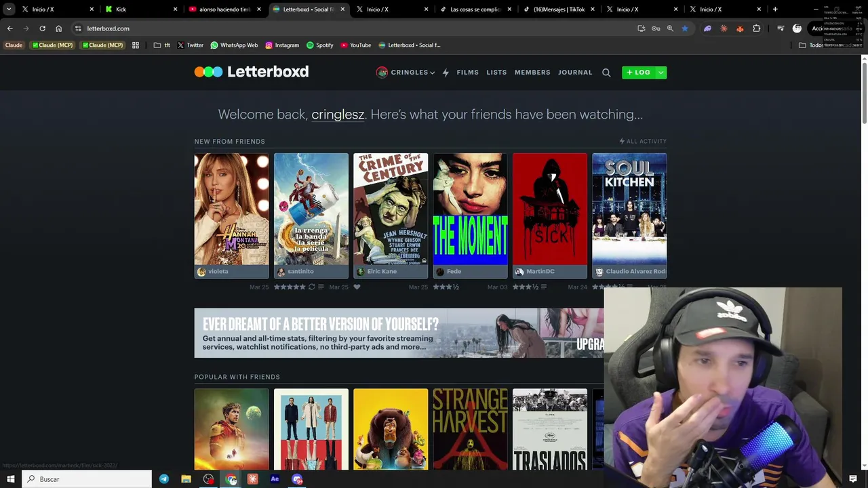868x488 pixels.
Task: Open the lightning bolt activity icon
Action: [x=446, y=73]
